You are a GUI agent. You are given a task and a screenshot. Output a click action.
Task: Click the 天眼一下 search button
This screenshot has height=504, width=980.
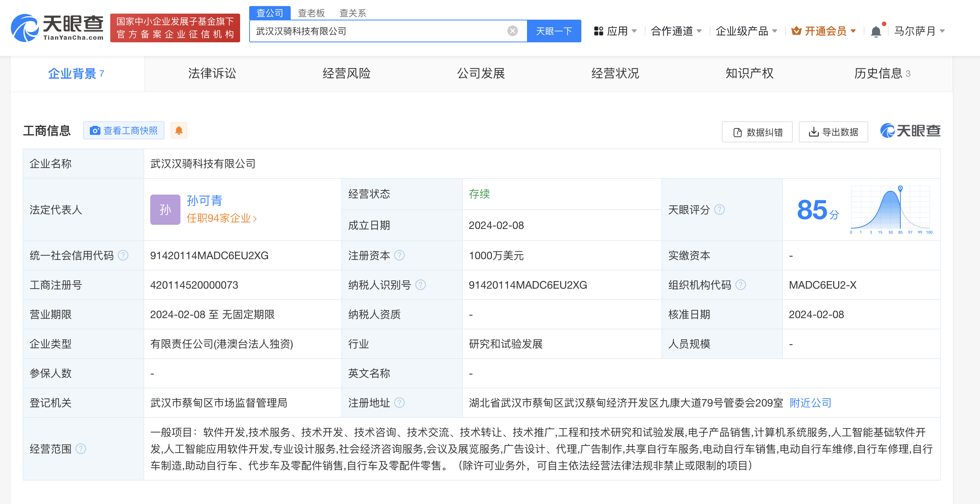point(553,31)
